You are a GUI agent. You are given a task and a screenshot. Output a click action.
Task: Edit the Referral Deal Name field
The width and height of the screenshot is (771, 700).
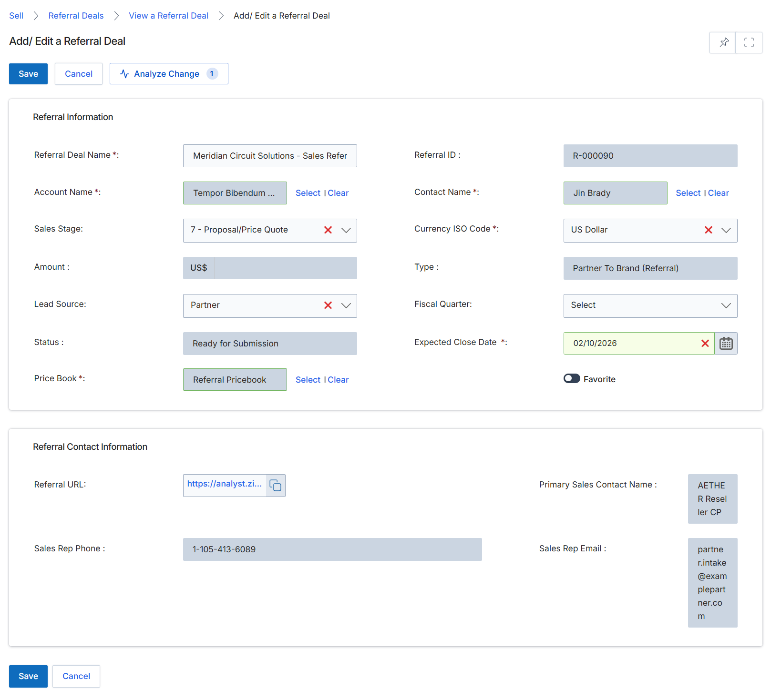click(x=270, y=156)
